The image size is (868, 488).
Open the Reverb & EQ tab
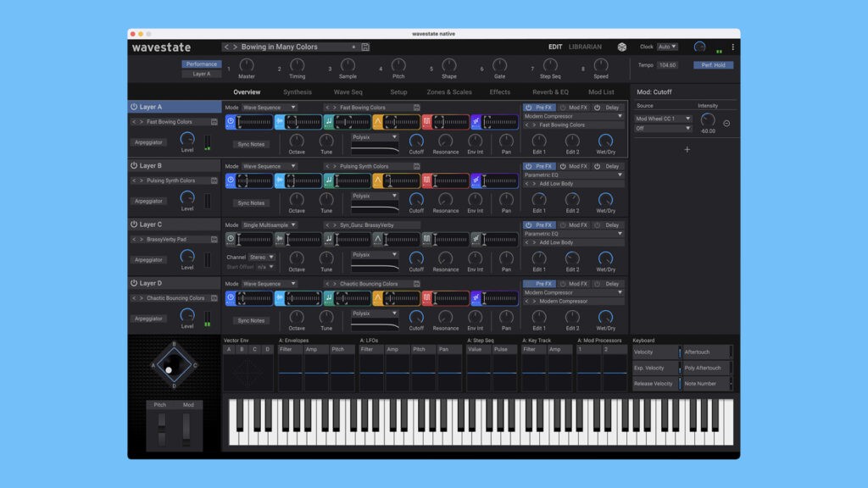(550, 92)
